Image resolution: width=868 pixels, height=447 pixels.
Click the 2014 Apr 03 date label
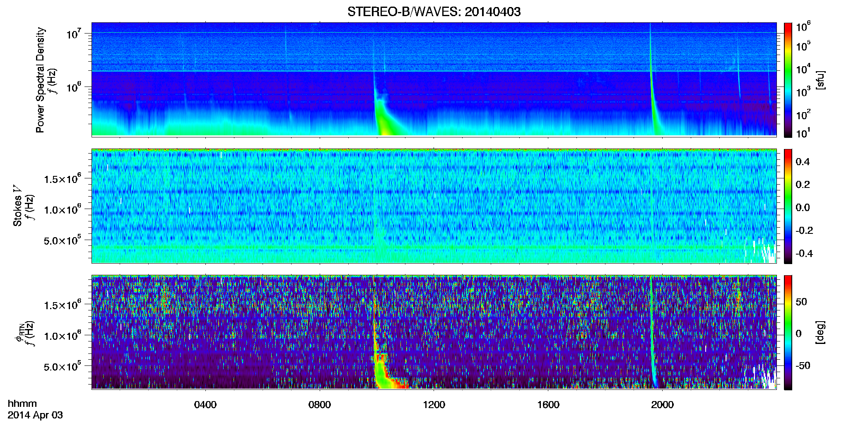click(35, 415)
